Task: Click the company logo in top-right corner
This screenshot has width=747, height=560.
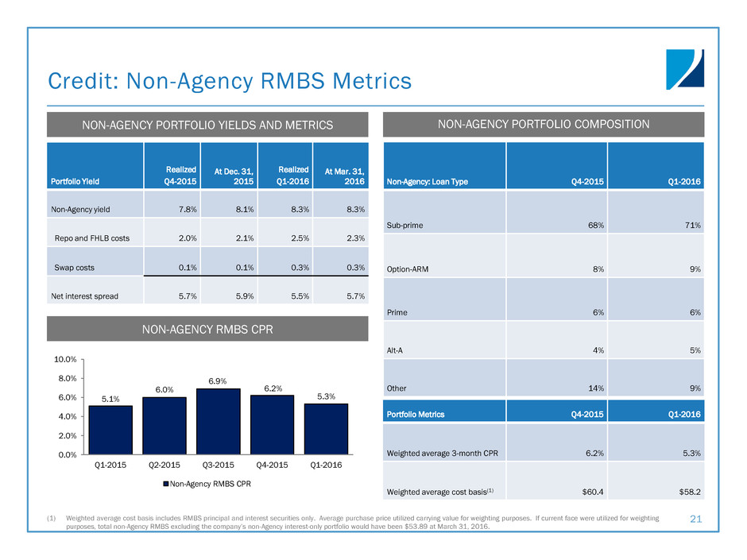Action: coord(686,69)
